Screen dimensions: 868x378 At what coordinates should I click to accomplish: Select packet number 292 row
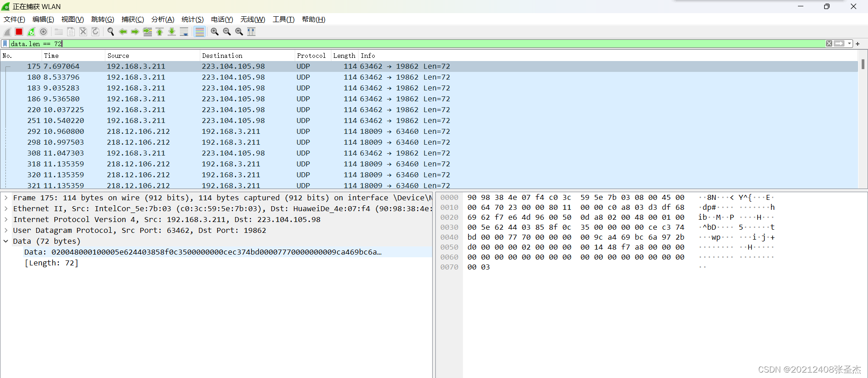429,131
